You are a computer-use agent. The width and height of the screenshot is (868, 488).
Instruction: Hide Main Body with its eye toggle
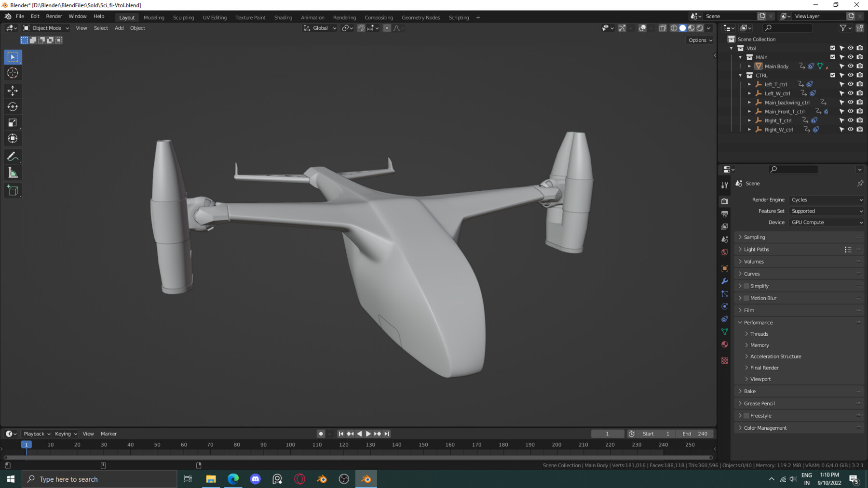(x=850, y=66)
